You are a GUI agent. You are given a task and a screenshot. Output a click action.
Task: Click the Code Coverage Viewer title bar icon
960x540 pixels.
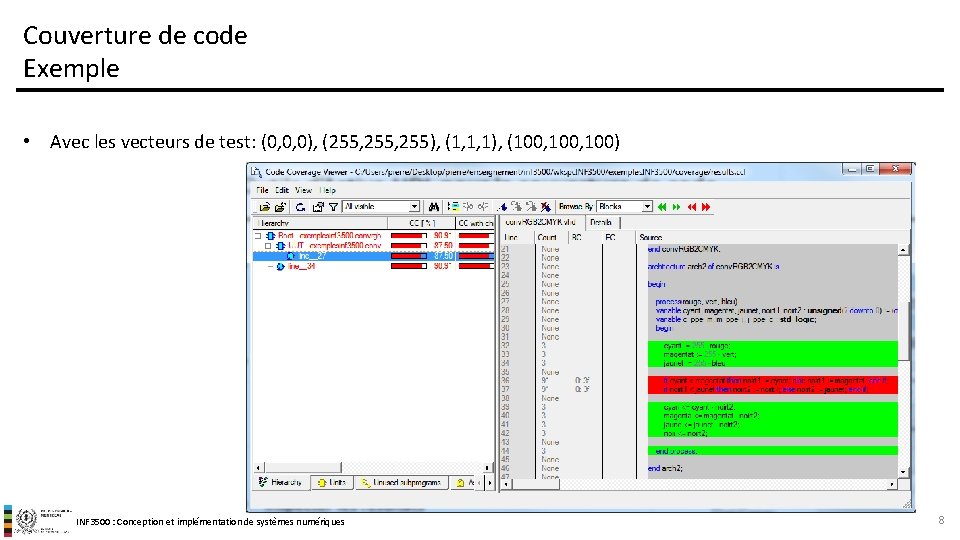pos(256,172)
